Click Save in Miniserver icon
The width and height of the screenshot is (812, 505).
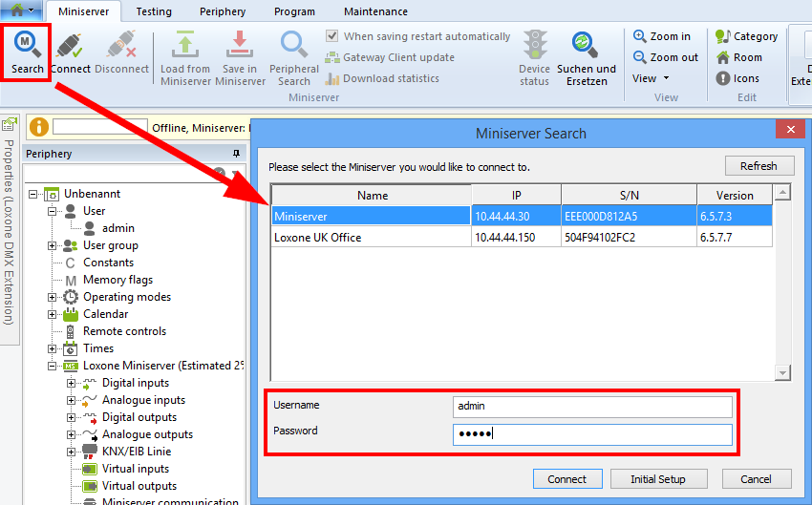pos(239,46)
